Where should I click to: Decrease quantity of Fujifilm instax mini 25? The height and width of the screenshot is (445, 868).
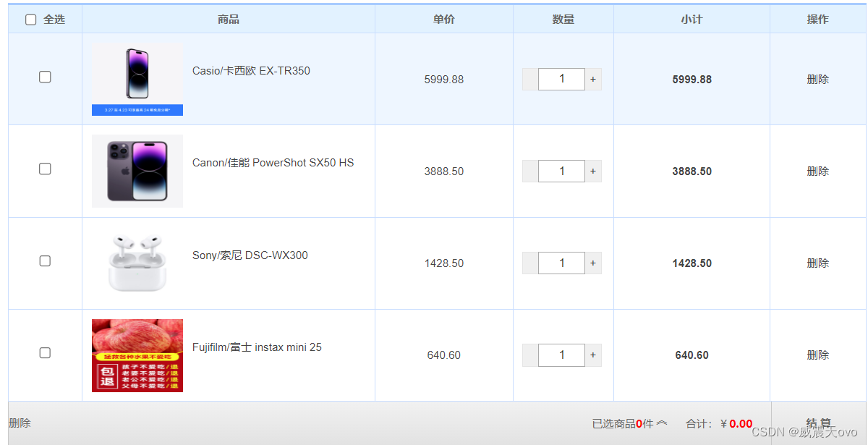[530, 355]
